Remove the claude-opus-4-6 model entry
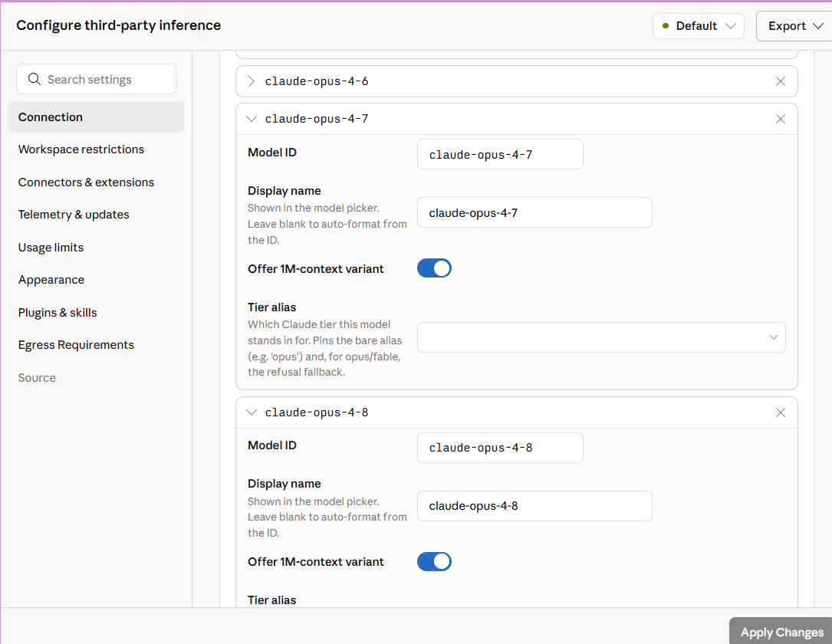 click(x=780, y=81)
